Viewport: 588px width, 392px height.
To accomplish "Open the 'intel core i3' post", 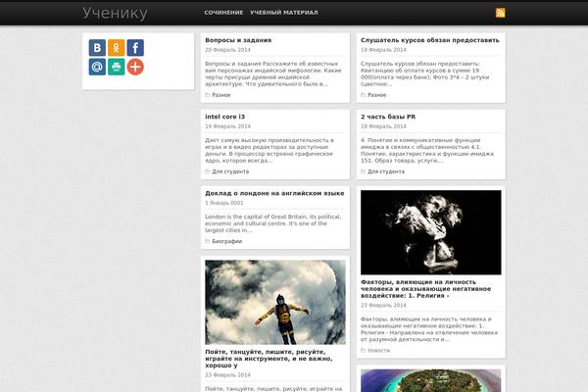I will [x=224, y=117].
